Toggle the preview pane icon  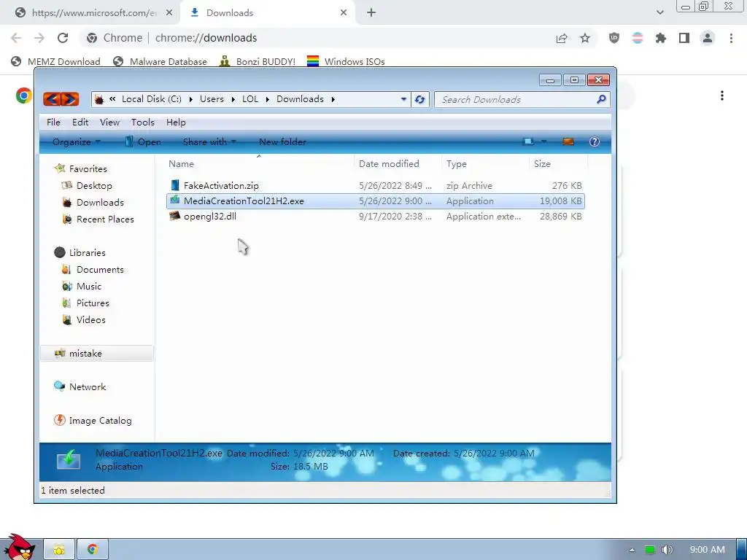[x=568, y=141]
